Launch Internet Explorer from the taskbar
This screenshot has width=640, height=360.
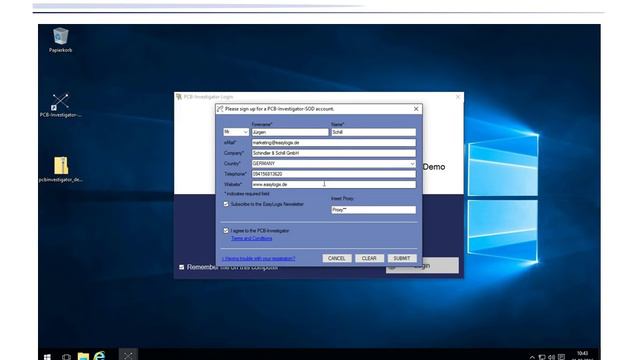[99, 356]
